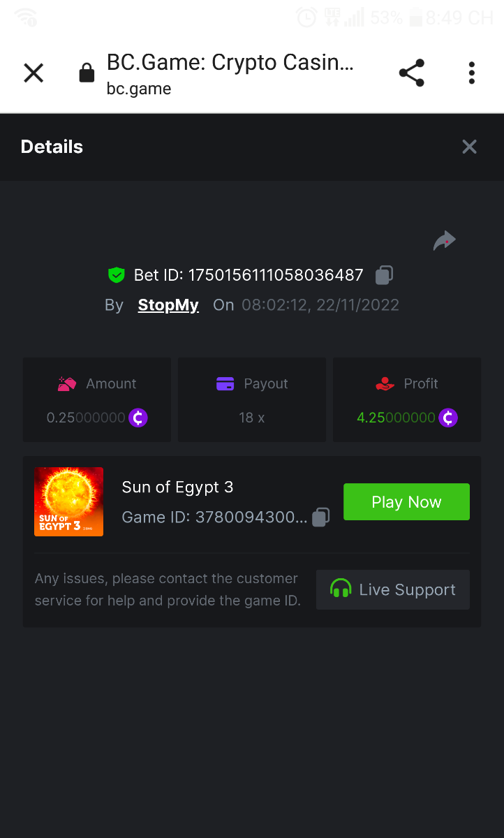Contact Live Support

pos(392,590)
